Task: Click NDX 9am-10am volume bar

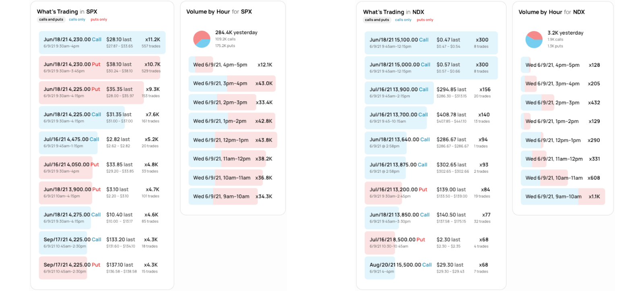Action: [x=562, y=197]
